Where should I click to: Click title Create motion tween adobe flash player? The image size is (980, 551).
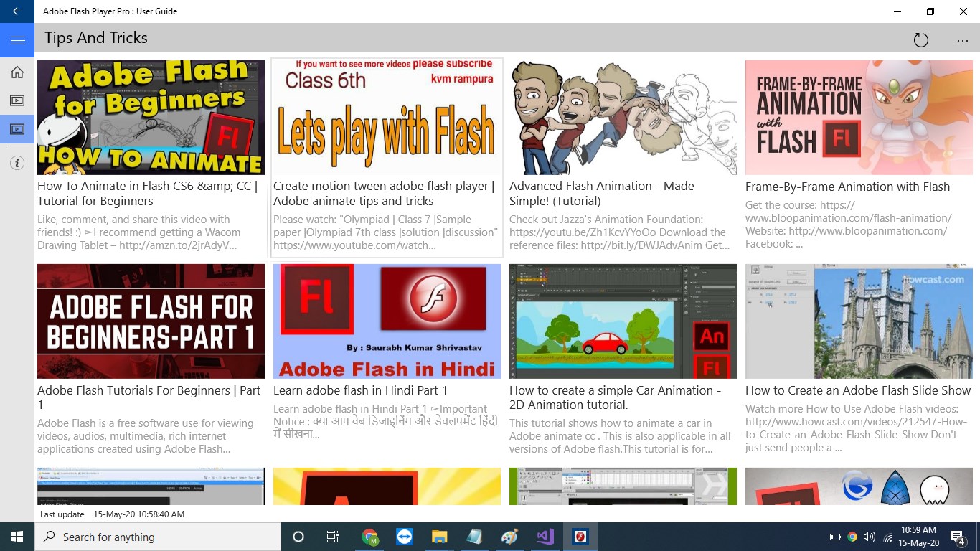coord(384,194)
